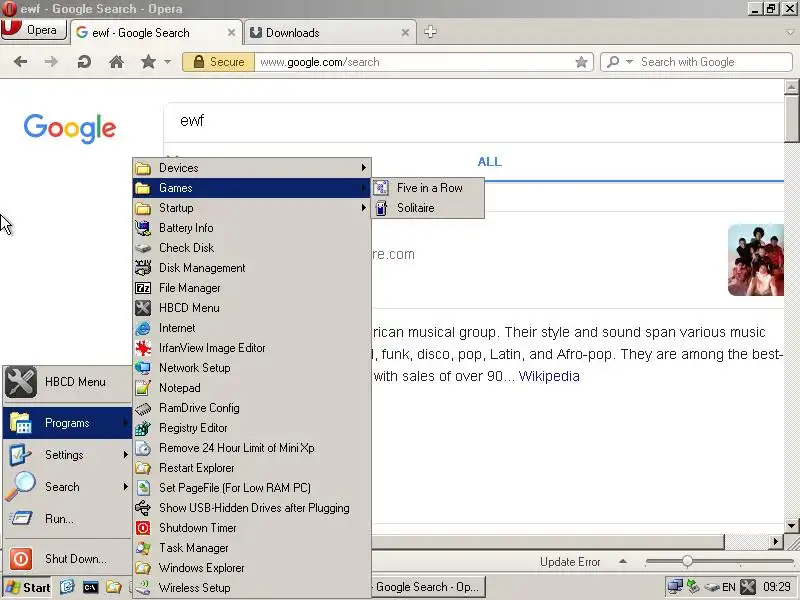Launch Internet entry in Programs
The width and height of the screenshot is (800, 600).
(x=252, y=328)
